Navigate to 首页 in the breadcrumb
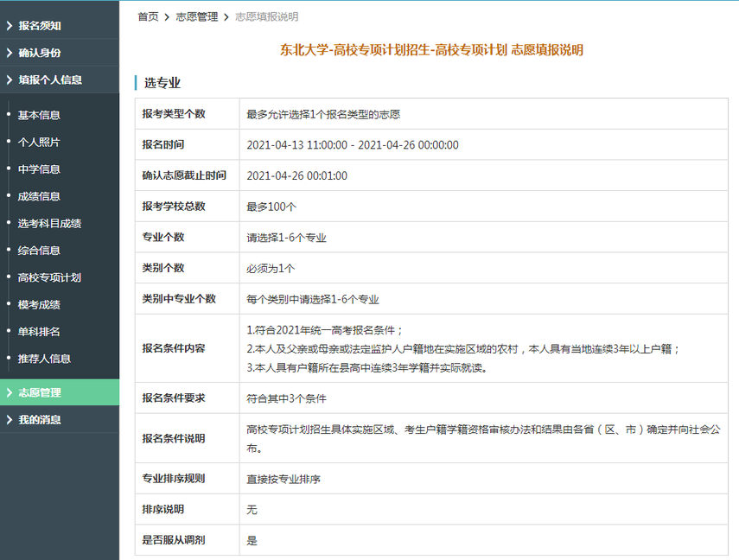739x560 pixels. tap(147, 16)
